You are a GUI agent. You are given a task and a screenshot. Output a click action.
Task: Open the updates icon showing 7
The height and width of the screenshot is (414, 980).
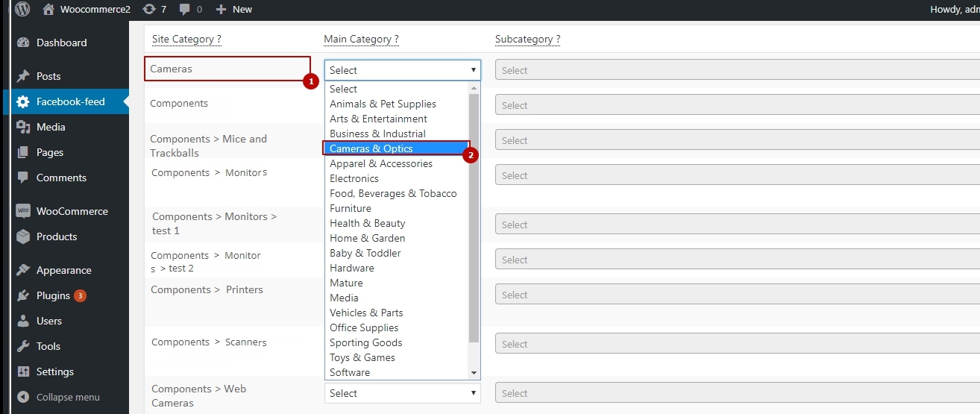(149, 10)
